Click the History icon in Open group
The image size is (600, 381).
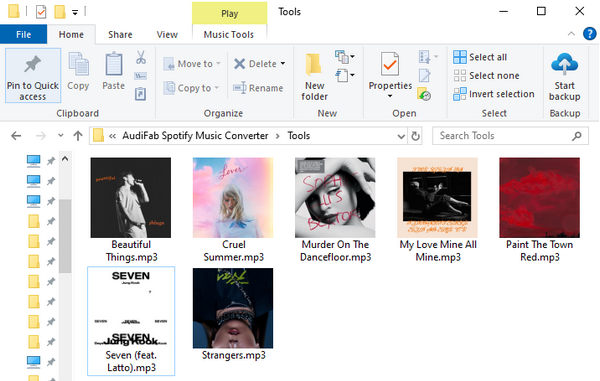pos(424,94)
